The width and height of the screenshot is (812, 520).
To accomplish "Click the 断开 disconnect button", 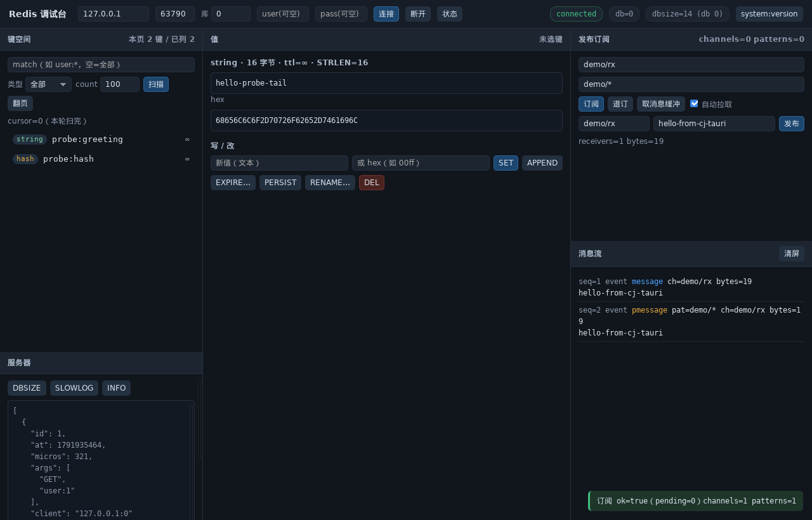I will point(418,14).
